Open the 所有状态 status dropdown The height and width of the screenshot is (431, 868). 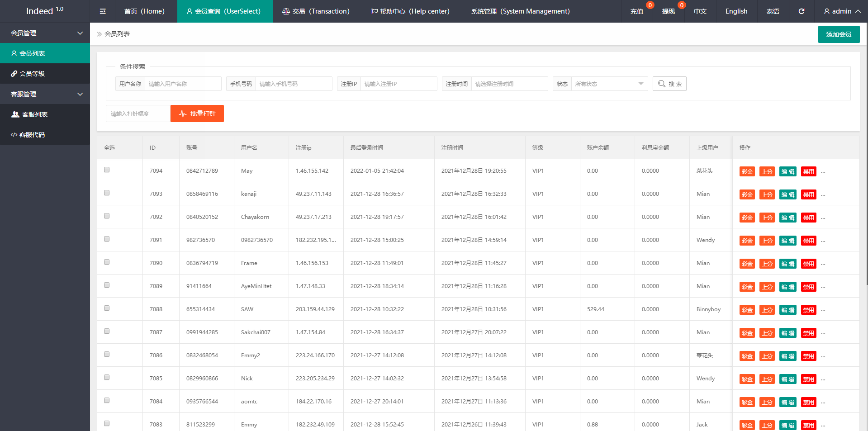point(609,84)
